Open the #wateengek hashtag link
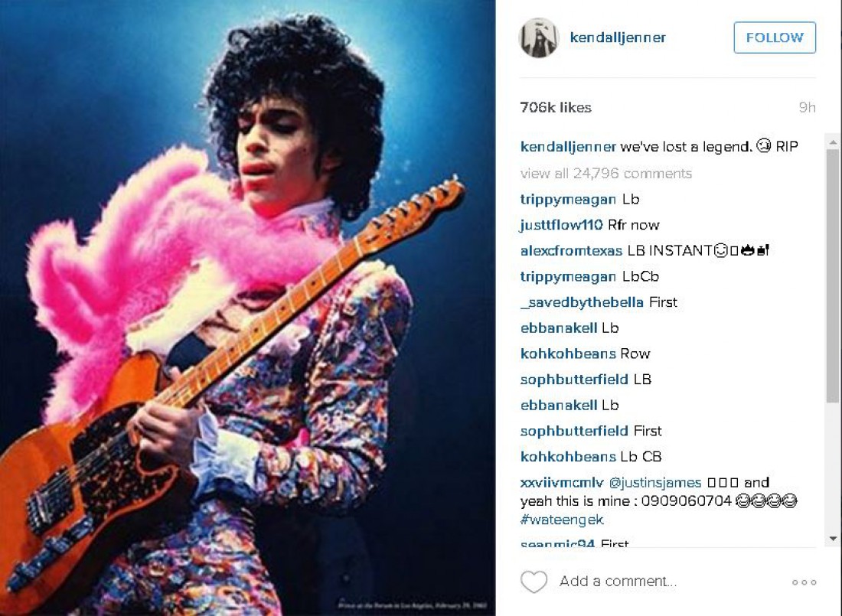Image resolution: width=842 pixels, height=616 pixels. (x=562, y=520)
